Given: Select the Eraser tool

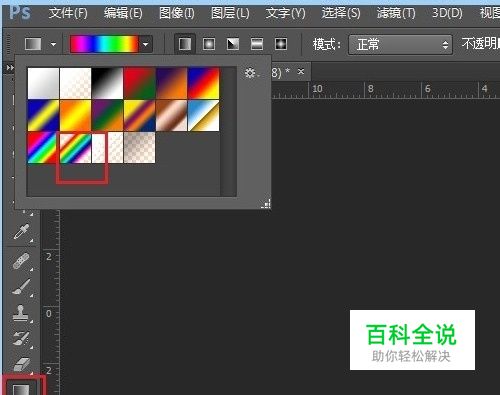Looking at the screenshot, I should pyautogui.click(x=21, y=364).
